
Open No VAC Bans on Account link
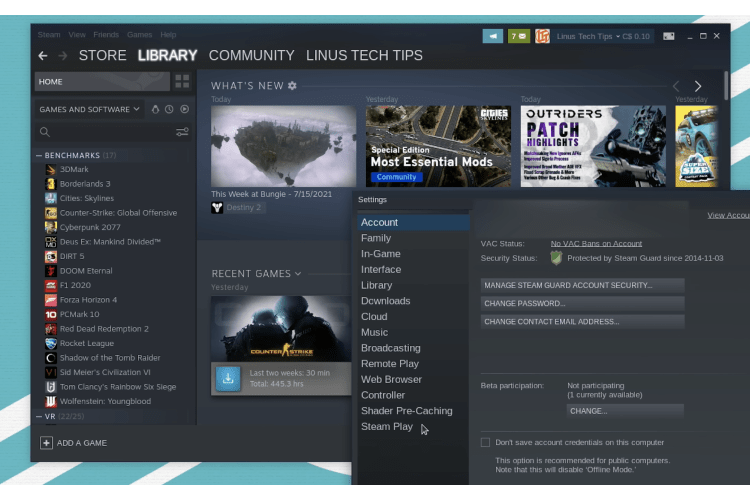pyautogui.click(x=596, y=244)
